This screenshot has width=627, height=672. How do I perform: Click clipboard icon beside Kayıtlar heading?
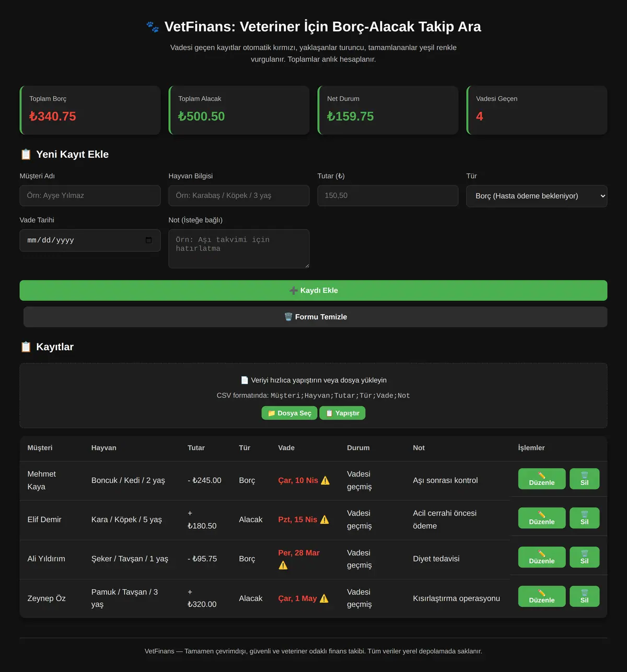[26, 347]
